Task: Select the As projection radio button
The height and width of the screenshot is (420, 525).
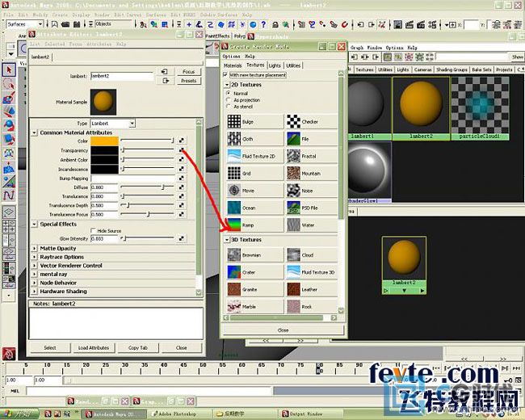Action: 229,100
